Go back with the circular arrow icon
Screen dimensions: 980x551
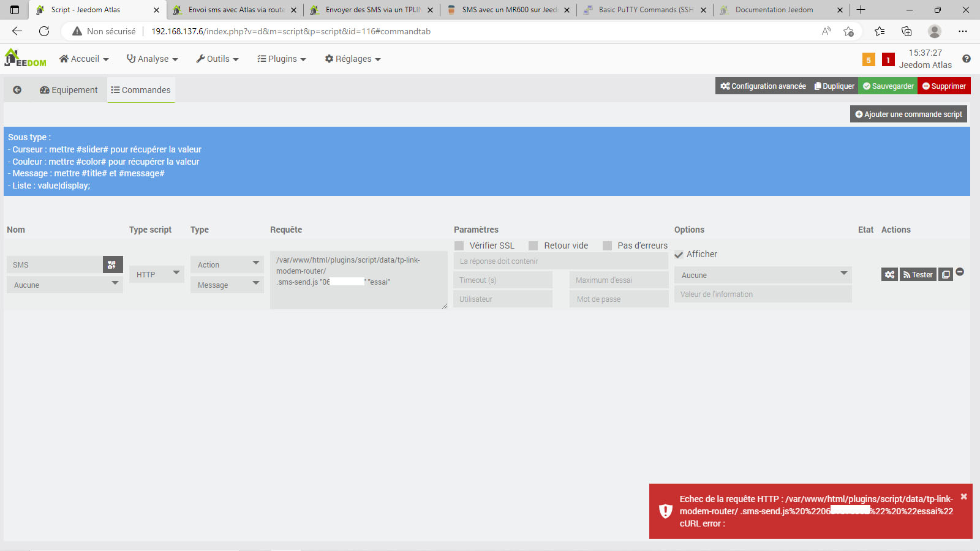[x=17, y=90]
